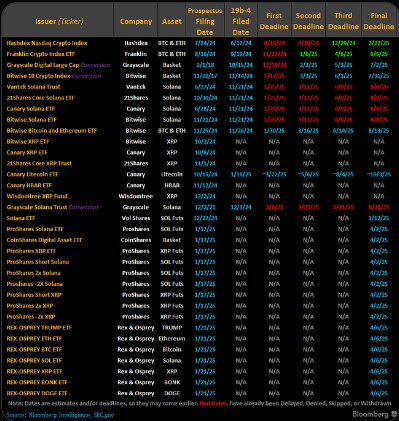Click the REX-OSPREY TRUMP ETF issuer name
The image size is (399, 421).
click(39, 328)
